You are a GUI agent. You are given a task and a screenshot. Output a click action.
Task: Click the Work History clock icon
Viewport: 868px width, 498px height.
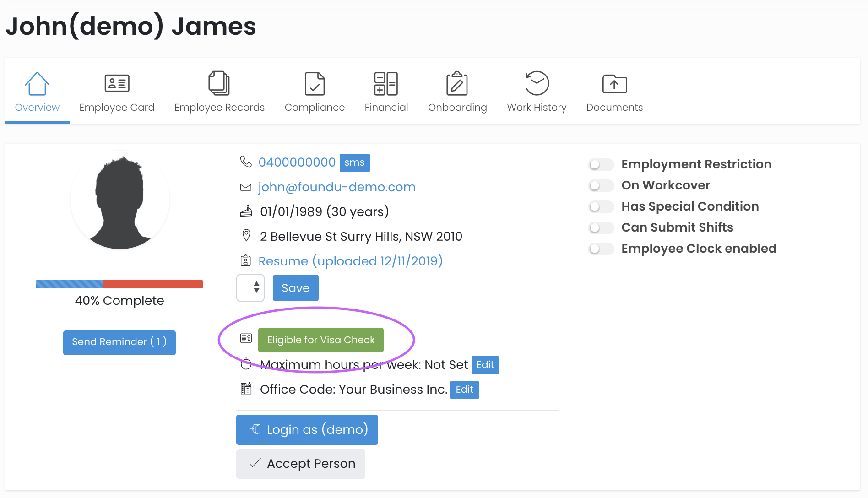click(537, 83)
